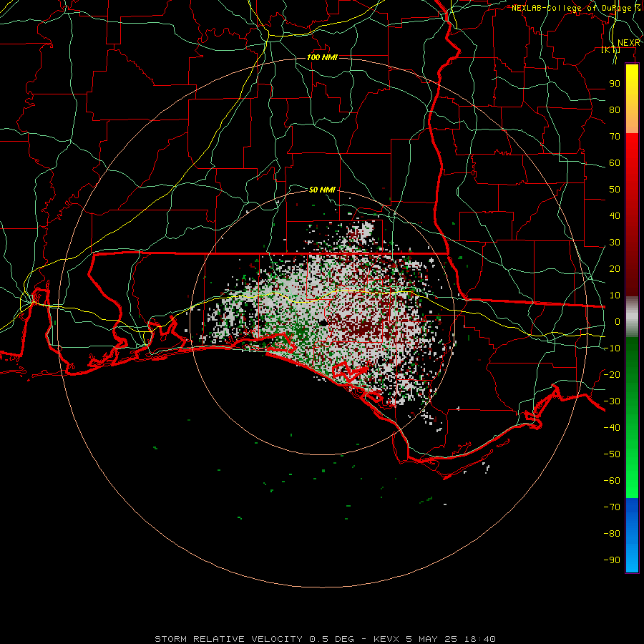Image resolution: width=644 pixels, height=644 pixels.
Task: Click the positive 20 scale value
Action: tap(615, 269)
